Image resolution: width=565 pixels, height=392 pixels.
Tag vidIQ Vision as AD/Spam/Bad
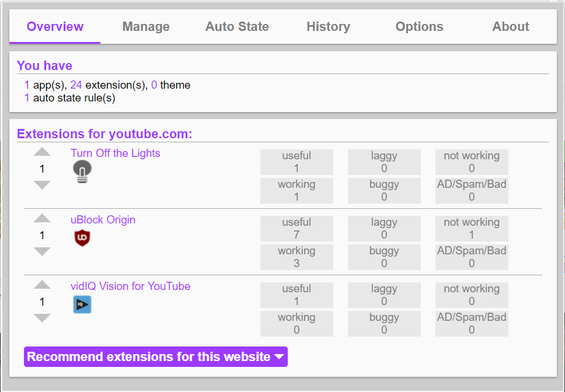(x=472, y=324)
